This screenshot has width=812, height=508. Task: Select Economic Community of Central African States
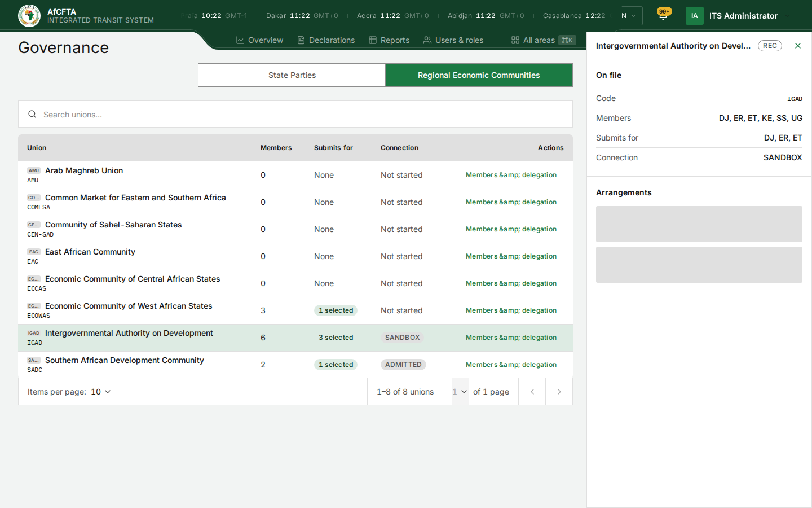tap(133, 279)
